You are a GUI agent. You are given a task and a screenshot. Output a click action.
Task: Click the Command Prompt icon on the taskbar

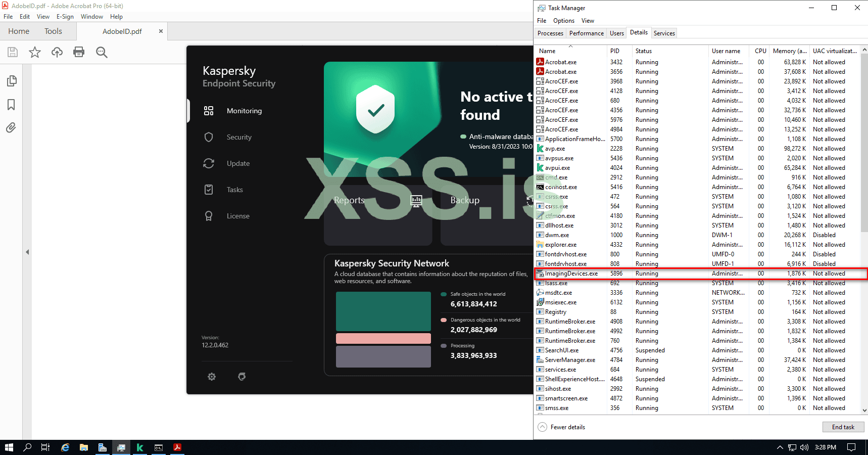tap(159, 447)
